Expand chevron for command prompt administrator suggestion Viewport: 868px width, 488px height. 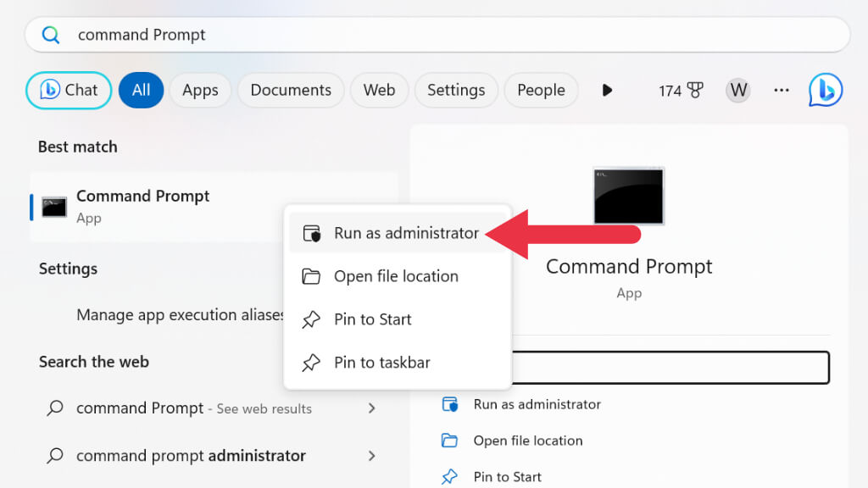tap(372, 455)
